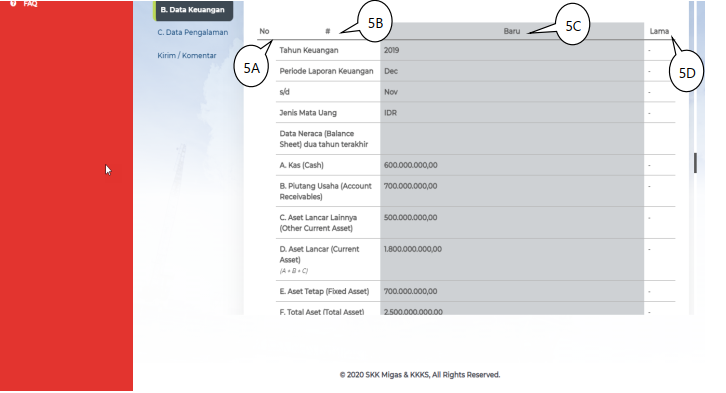
Task: Select the A. Kas (Cash) row label
Action: click(301, 165)
